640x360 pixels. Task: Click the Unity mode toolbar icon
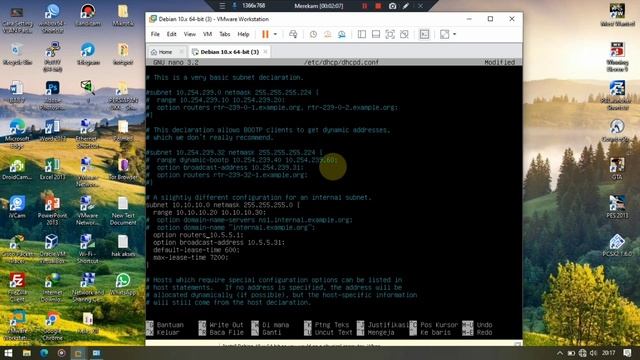coord(404,34)
